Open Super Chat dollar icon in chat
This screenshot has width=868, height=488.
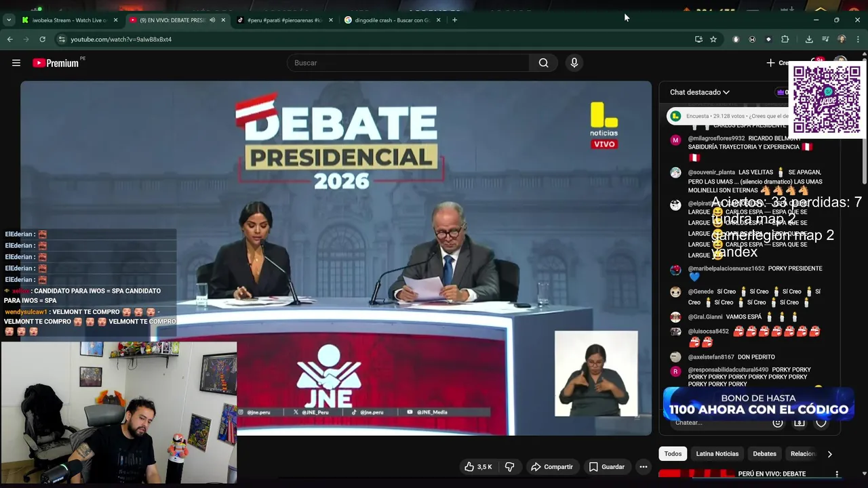click(800, 423)
